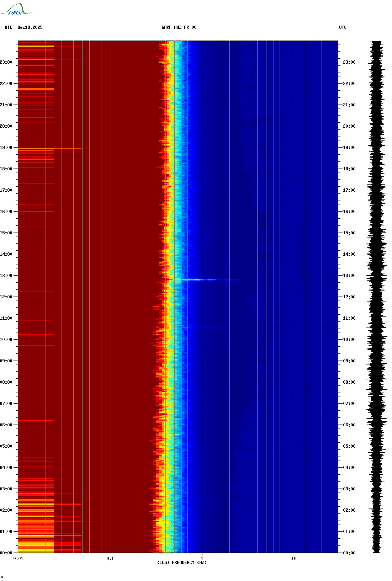Screen dimensions: 392x581
Task: Click the left axis 15:00 time label
Action: (x=6, y=233)
